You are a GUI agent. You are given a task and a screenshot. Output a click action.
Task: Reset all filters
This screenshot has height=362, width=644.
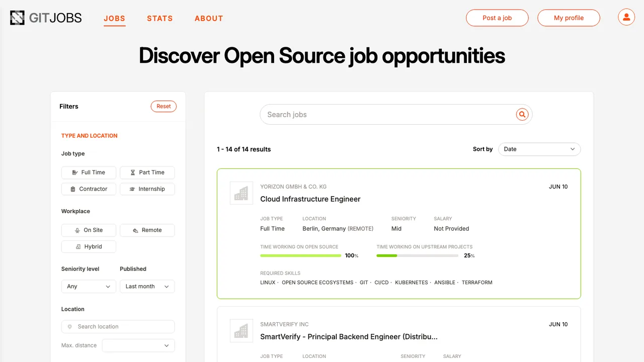pyautogui.click(x=164, y=107)
